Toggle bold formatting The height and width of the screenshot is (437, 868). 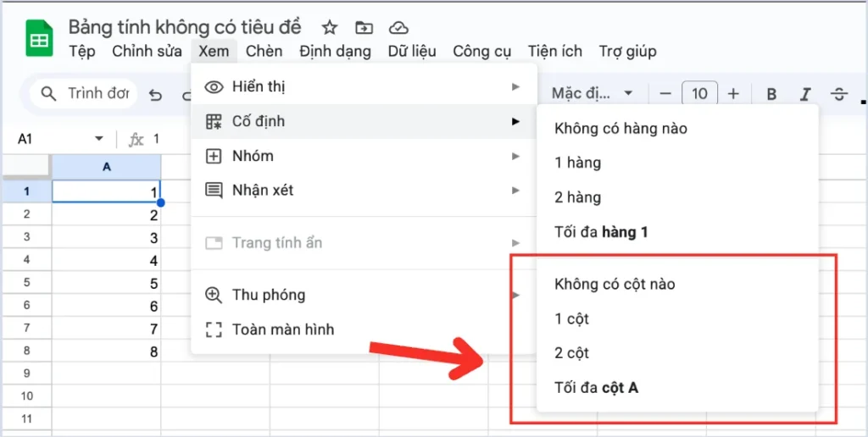tap(771, 94)
